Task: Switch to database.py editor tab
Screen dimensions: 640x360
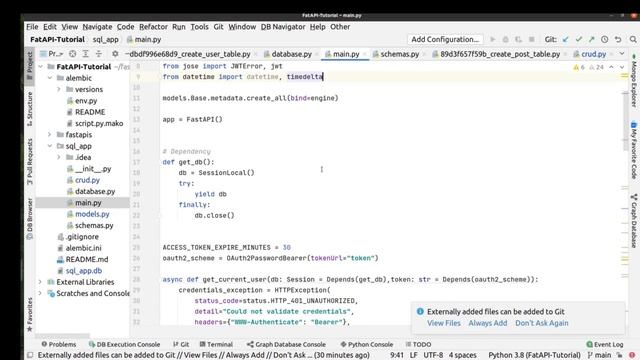Action: 291,54
